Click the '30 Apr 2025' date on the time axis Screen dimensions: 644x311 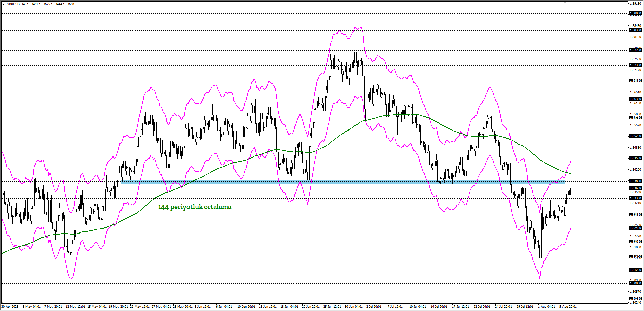pos(10,307)
